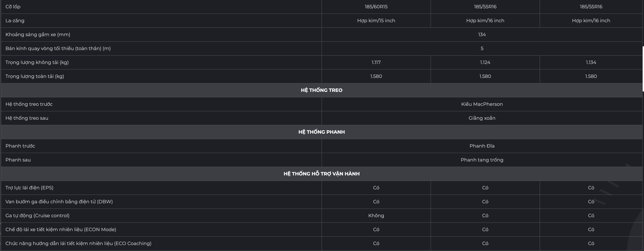Click the Cỡ lốp row label
644x251 pixels.
13,7
